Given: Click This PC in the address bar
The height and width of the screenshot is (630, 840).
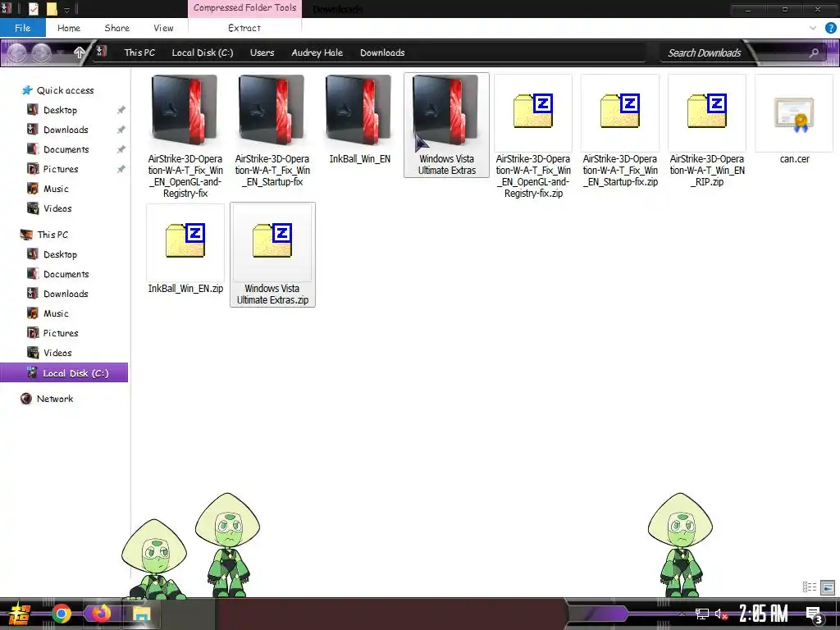Looking at the screenshot, I should (x=139, y=52).
